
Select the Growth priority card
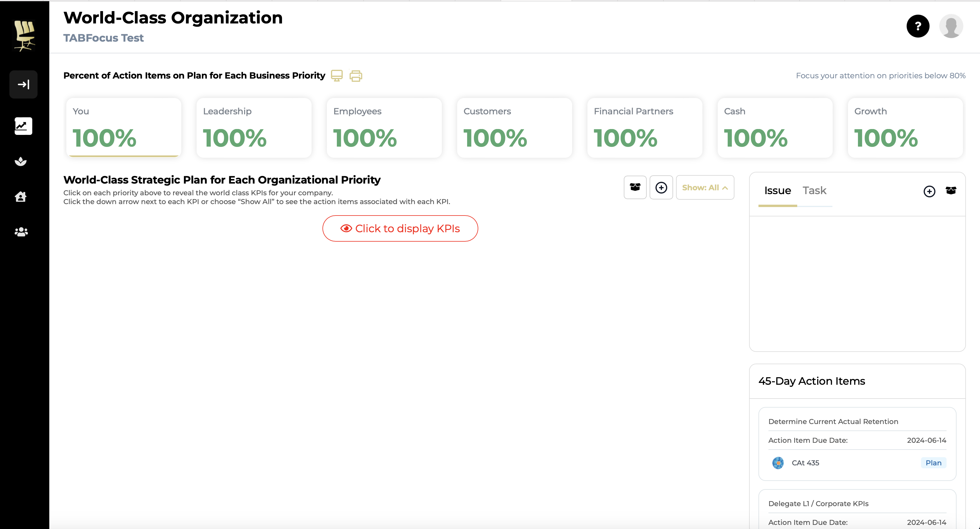coord(905,128)
